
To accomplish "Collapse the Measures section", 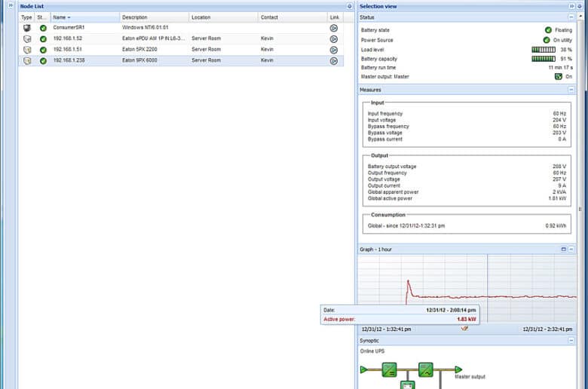I will [571, 90].
